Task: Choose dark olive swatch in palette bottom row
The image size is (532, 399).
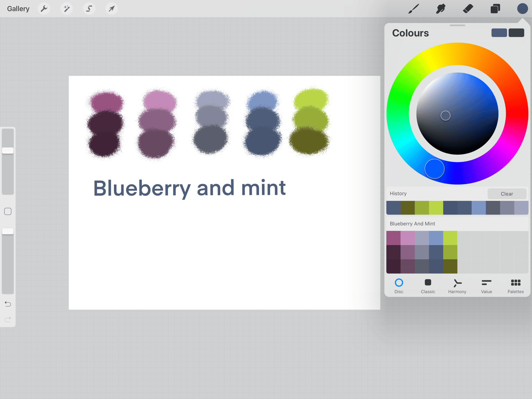Action: 450,266
